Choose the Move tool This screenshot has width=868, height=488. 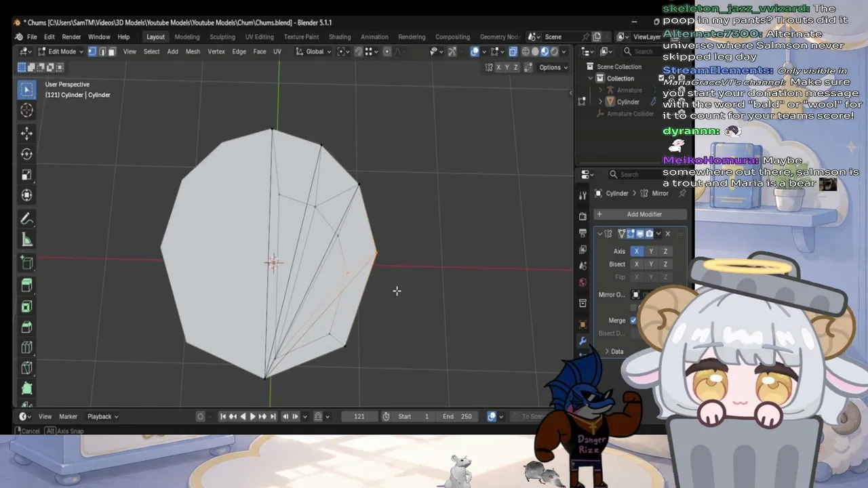[26, 134]
